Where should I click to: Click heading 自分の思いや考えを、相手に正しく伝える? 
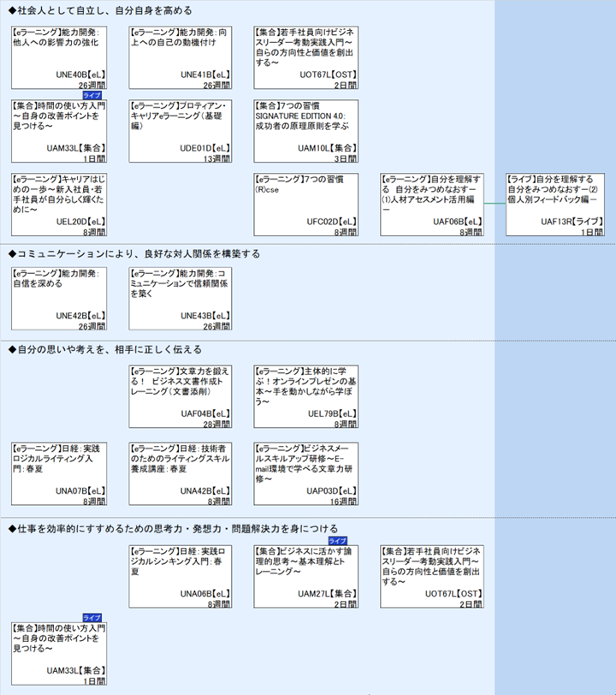tap(105, 350)
